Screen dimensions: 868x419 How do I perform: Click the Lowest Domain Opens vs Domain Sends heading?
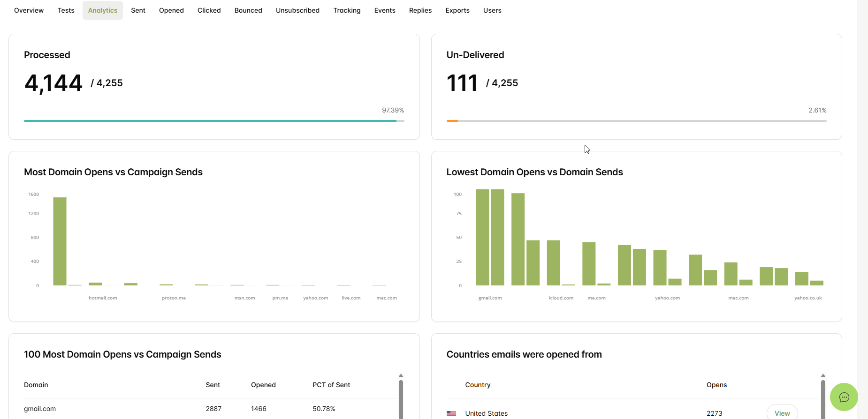pyautogui.click(x=534, y=172)
